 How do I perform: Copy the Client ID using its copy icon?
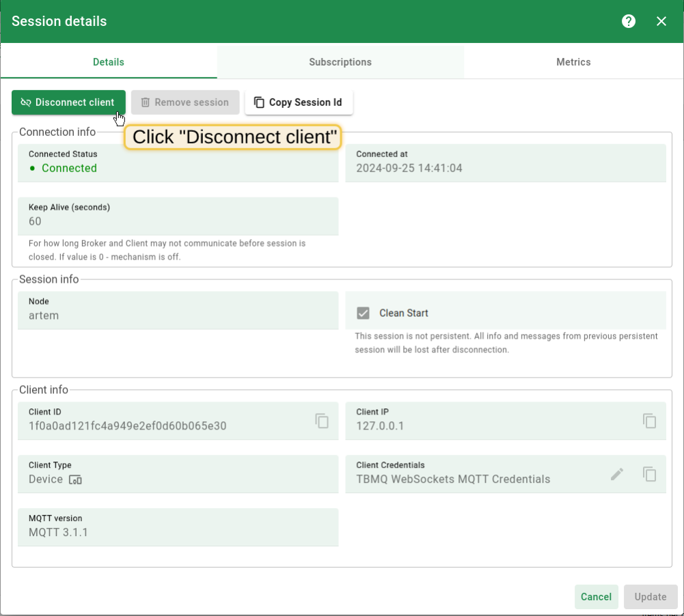click(x=321, y=421)
